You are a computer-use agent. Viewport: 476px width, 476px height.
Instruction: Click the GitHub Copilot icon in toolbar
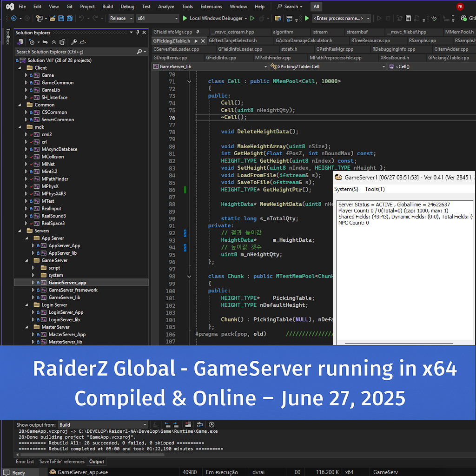point(463,18)
